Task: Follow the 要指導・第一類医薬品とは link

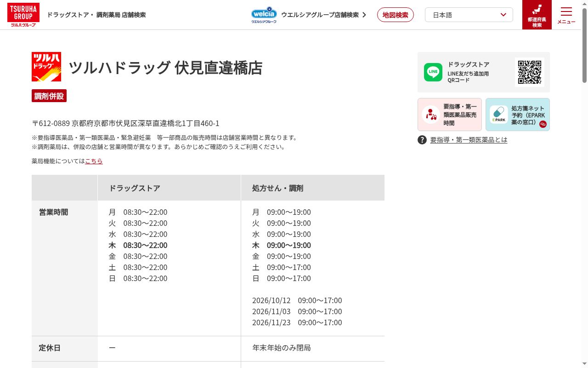Action: tap(469, 140)
